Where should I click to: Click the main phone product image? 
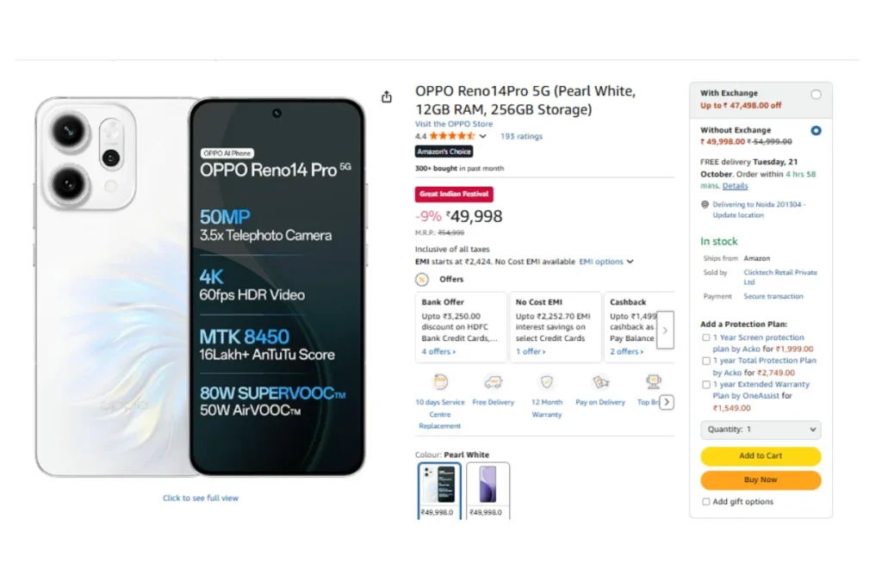pos(201,287)
